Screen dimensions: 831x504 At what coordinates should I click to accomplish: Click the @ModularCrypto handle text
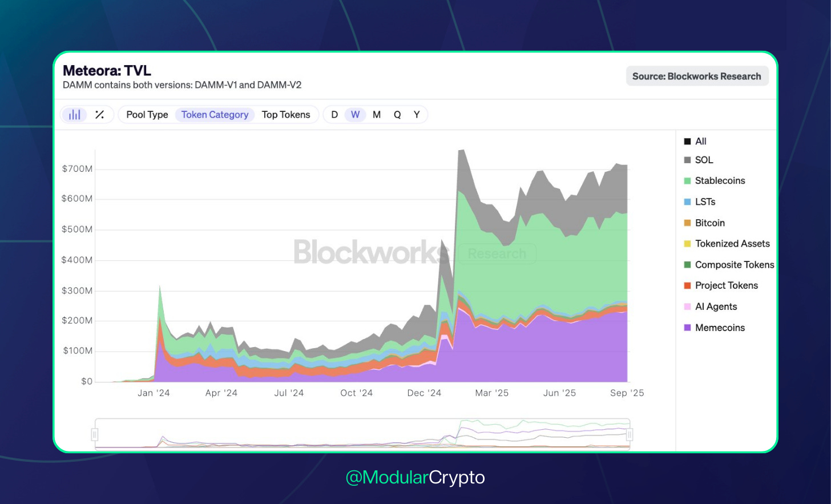point(415,477)
